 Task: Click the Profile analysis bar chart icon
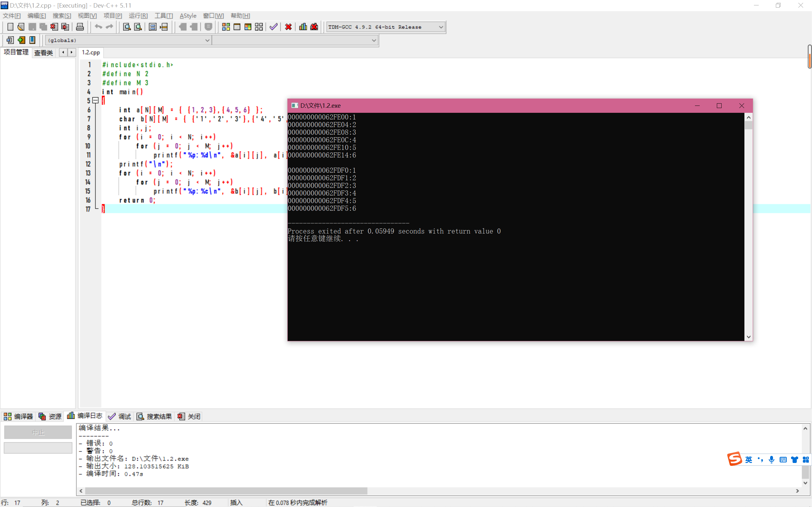coord(303,27)
